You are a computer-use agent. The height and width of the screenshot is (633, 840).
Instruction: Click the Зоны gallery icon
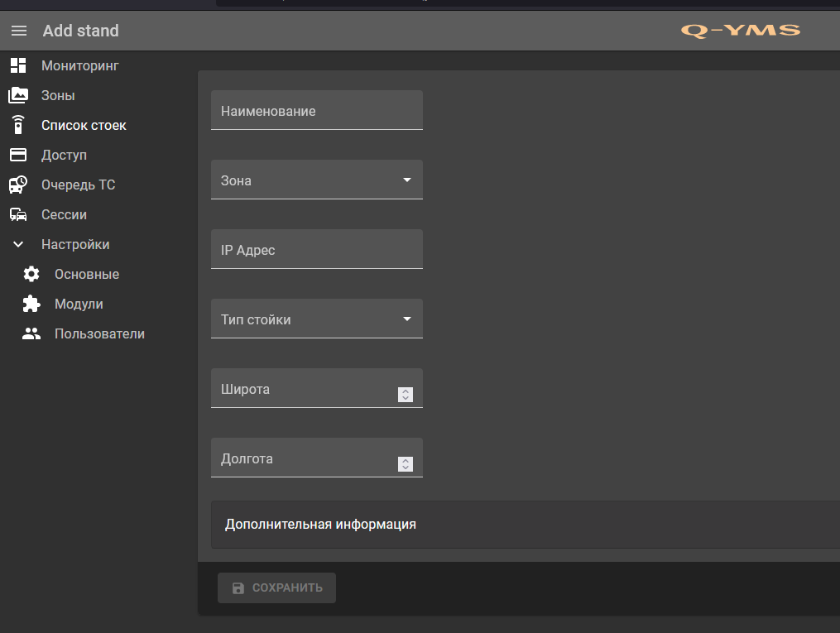[x=18, y=95]
